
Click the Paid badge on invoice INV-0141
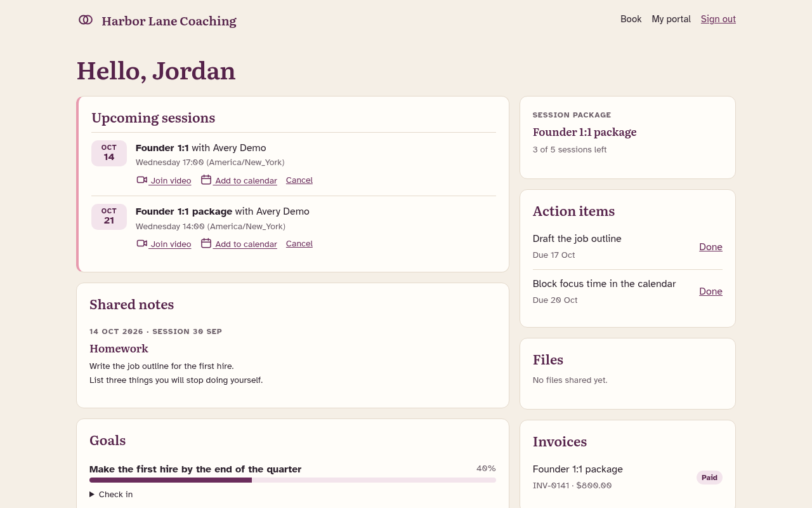[x=709, y=478]
